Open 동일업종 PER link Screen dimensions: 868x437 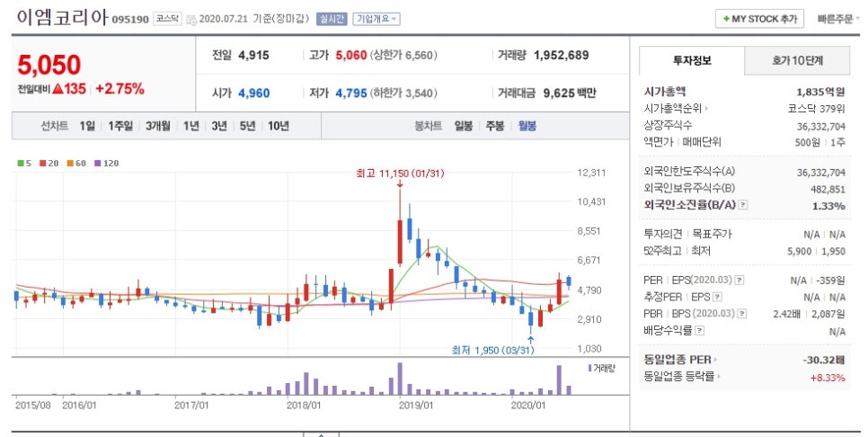click(x=680, y=360)
